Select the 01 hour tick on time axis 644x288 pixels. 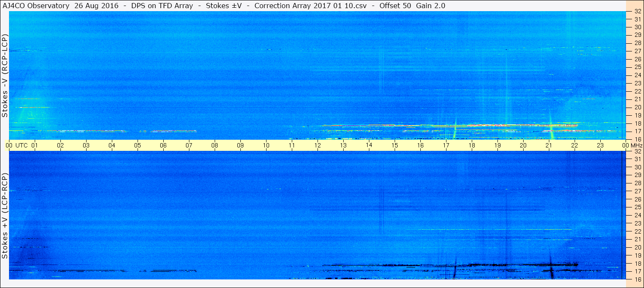35,146
